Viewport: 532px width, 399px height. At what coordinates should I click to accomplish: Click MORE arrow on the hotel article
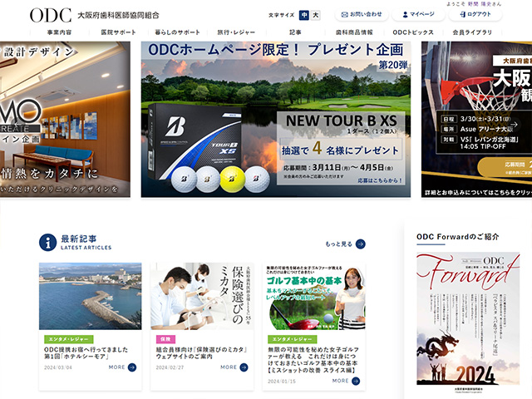[134, 367]
